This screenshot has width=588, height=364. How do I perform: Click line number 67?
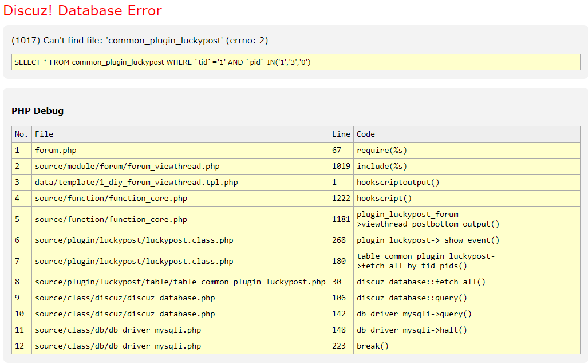tap(341, 151)
